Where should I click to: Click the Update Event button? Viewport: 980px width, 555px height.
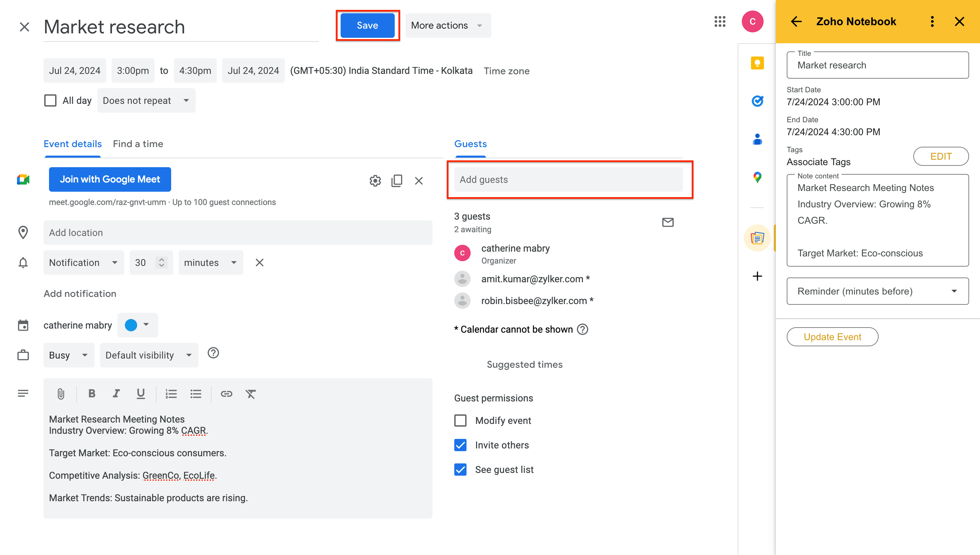coord(832,337)
